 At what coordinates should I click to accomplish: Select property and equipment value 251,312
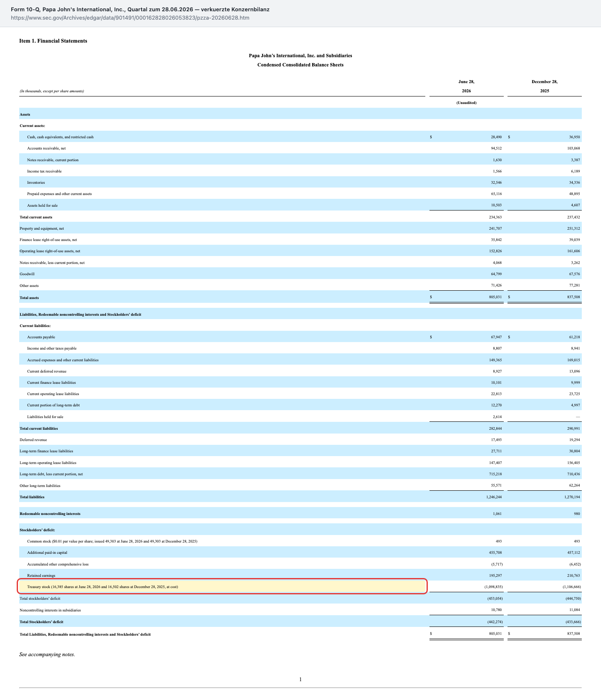(573, 228)
